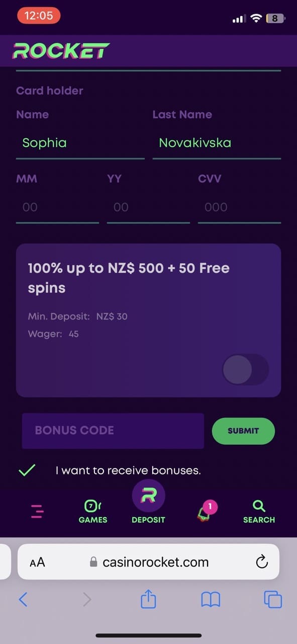Screen dimensions: 297x644
Task: Select the MM expiry month field
Action: point(57,207)
